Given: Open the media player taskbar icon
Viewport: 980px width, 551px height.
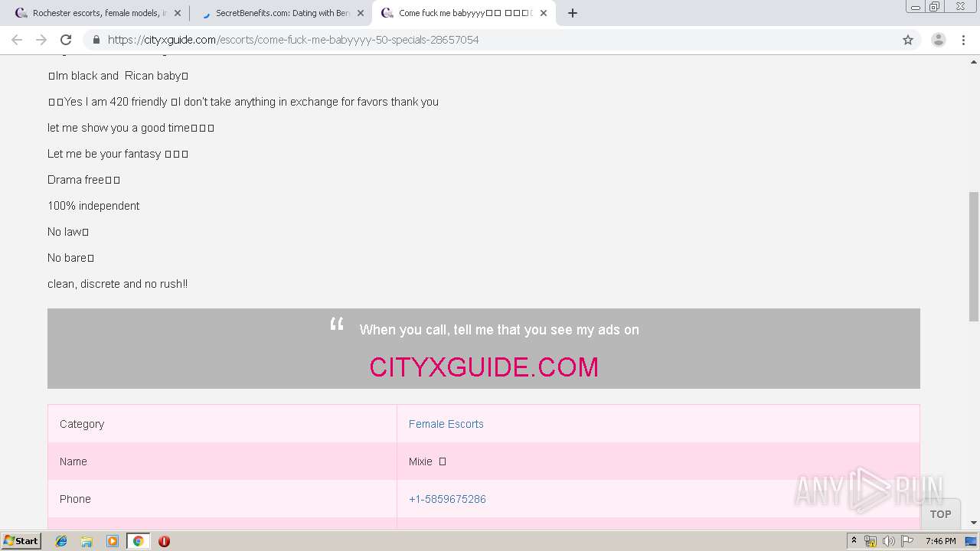Looking at the screenshot, I should (113, 541).
